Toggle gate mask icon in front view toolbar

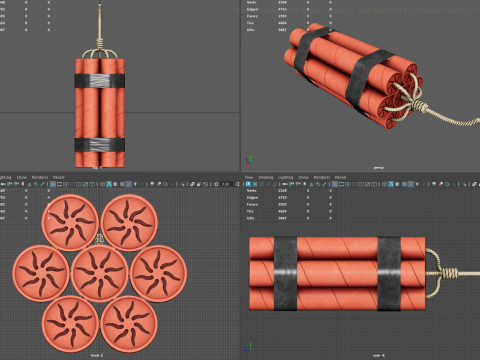[x=73, y=184]
